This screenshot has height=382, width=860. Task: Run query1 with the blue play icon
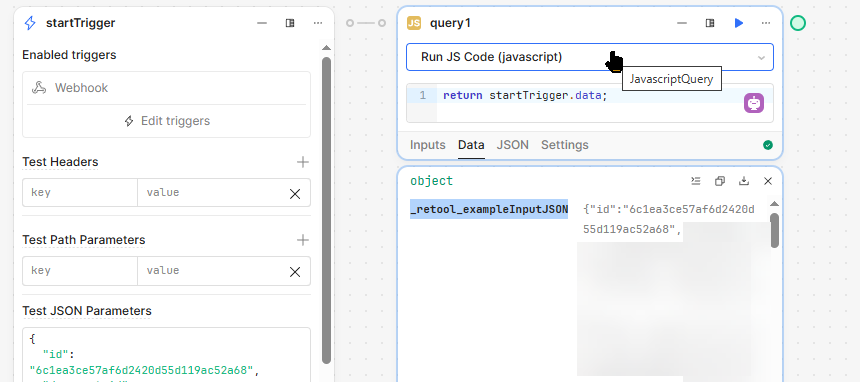(x=738, y=23)
